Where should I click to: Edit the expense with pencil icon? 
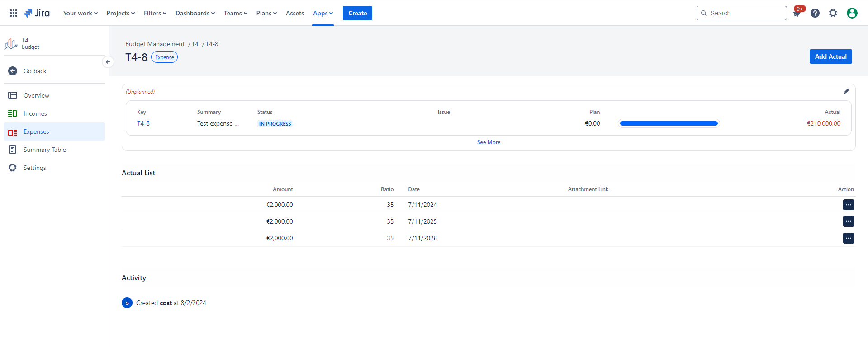(x=846, y=91)
